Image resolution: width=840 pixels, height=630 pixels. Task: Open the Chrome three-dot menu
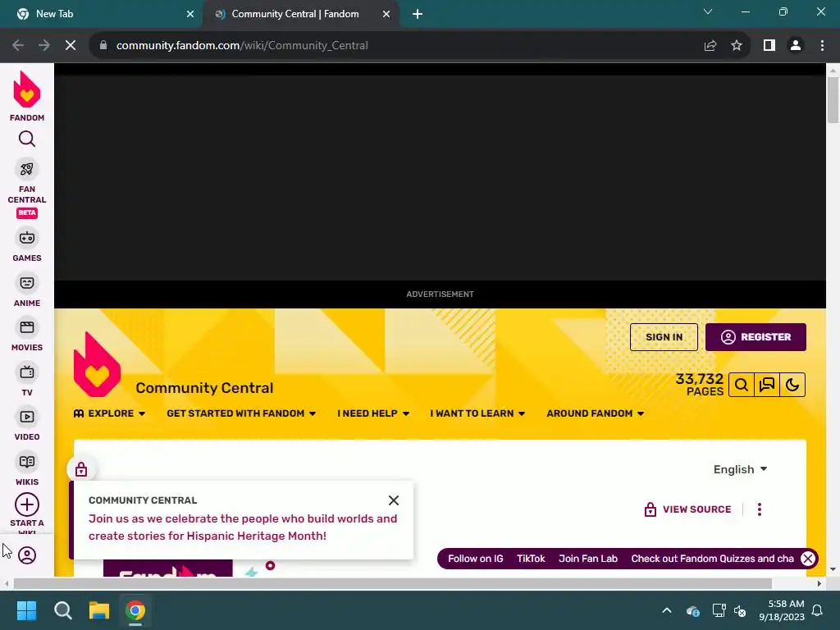coord(822,46)
